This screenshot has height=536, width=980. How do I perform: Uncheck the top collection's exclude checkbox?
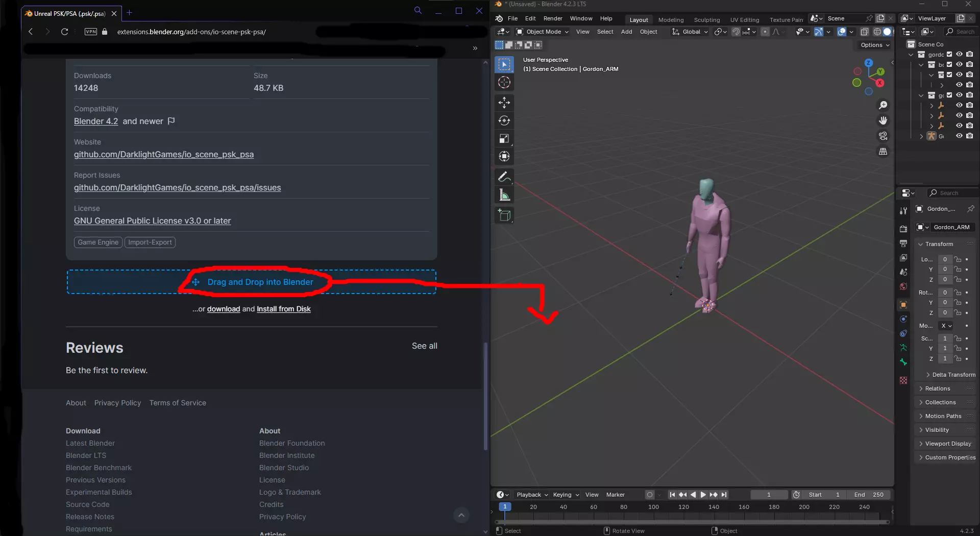pos(949,54)
